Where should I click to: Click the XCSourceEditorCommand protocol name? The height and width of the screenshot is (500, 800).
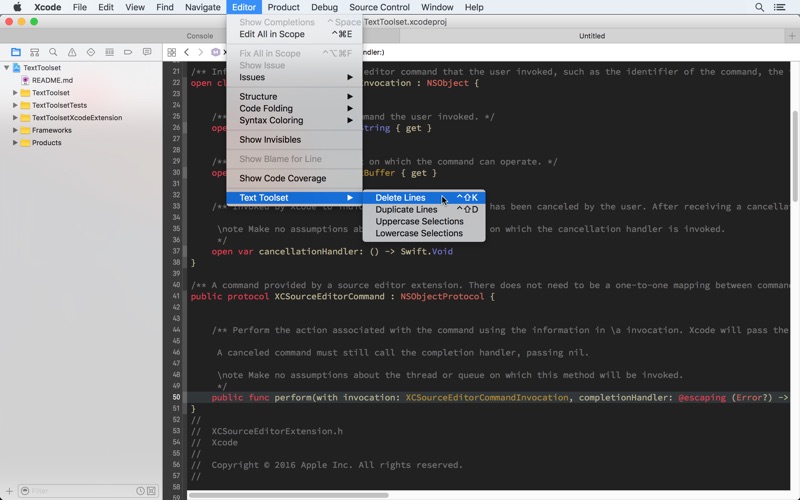(x=330, y=296)
